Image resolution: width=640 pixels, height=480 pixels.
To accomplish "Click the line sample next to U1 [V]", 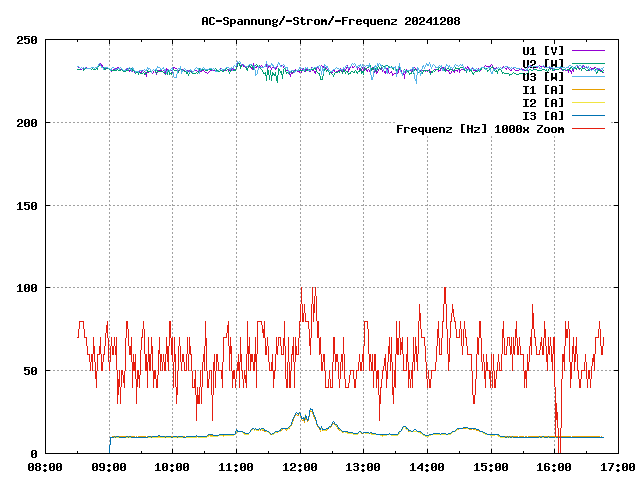I will point(588,50).
